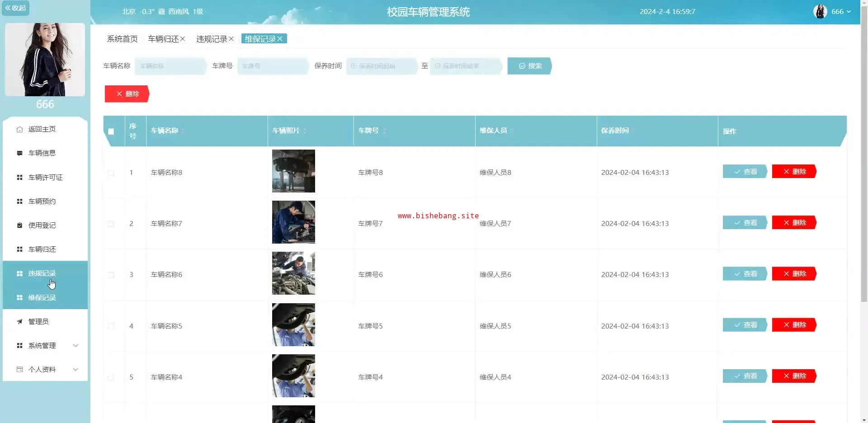This screenshot has height=423, width=868.
Task: Open 管理员 in the sidebar menu
Action: (45, 322)
